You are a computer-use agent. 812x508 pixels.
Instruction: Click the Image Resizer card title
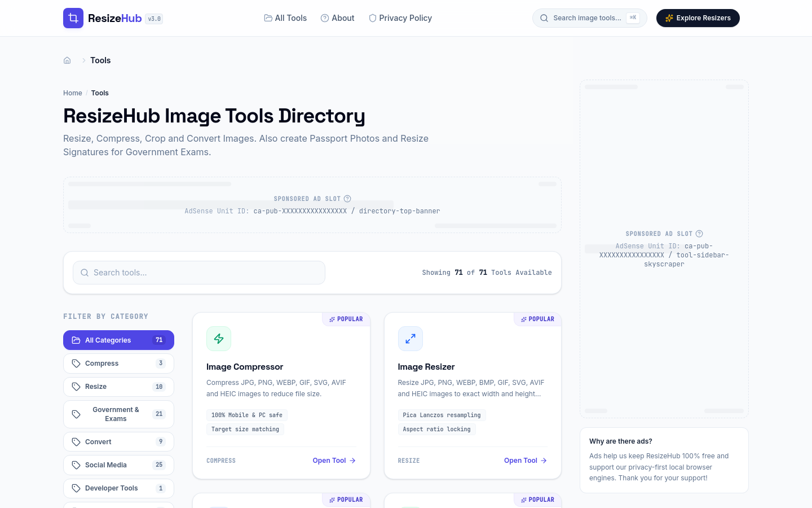(x=426, y=367)
